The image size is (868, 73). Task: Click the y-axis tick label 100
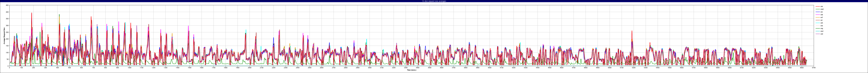click(x=7, y=53)
